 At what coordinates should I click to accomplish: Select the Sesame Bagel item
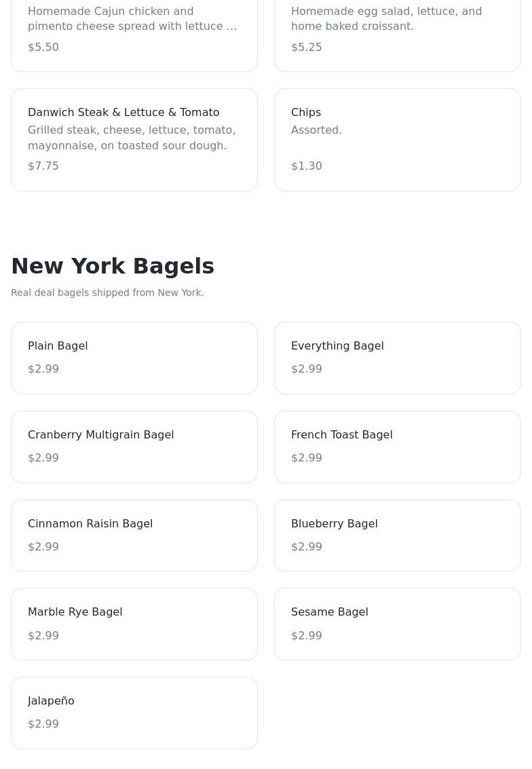pyautogui.click(x=397, y=624)
